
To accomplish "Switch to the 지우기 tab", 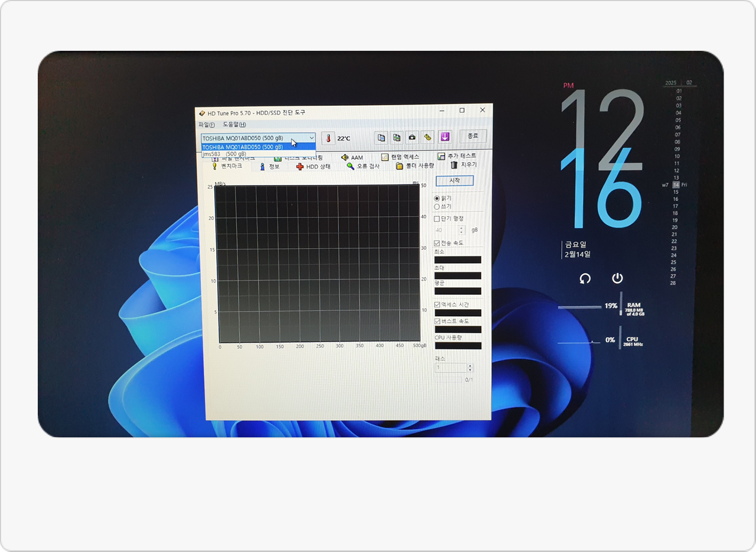I will tap(464, 165).
